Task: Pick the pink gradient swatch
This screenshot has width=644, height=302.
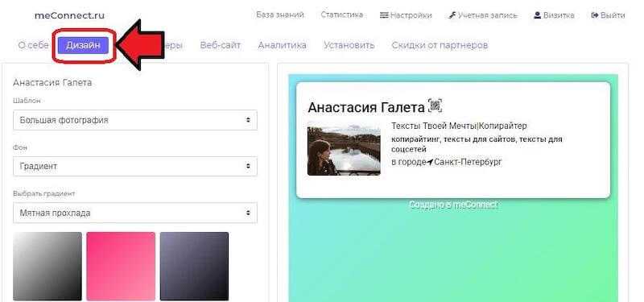Action: pos(121,267)
